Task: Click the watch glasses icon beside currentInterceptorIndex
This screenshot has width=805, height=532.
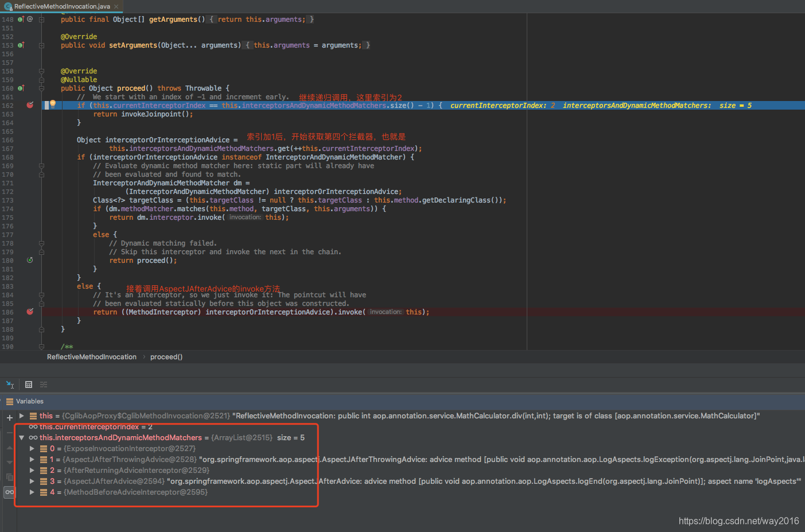Action: [33, 426]
